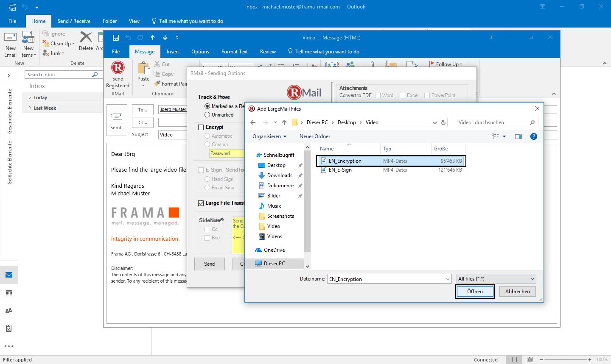Click the Abbrechen button
The width and height of the screenshot is (611, 364).
click(x=518, y=292)
